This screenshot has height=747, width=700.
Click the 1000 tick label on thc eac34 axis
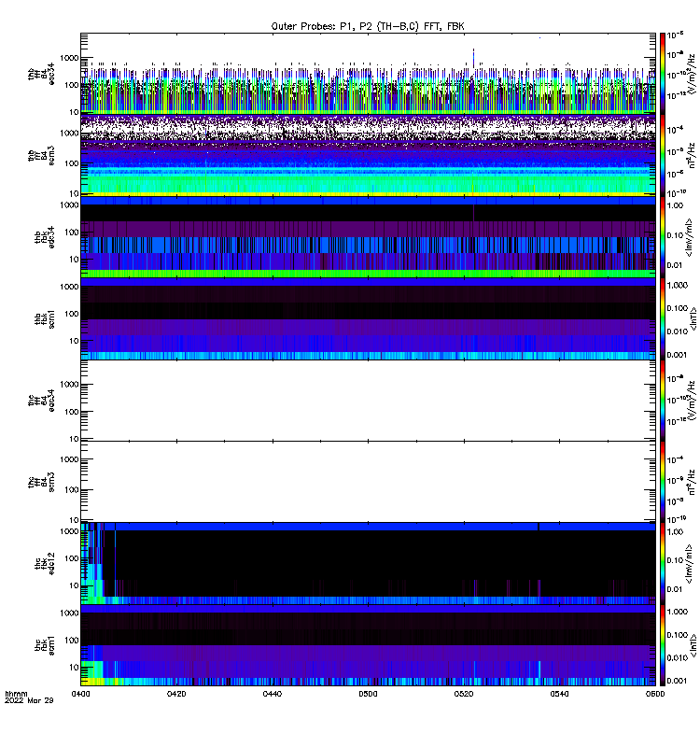pyautogui.click(x=69, y=385)
